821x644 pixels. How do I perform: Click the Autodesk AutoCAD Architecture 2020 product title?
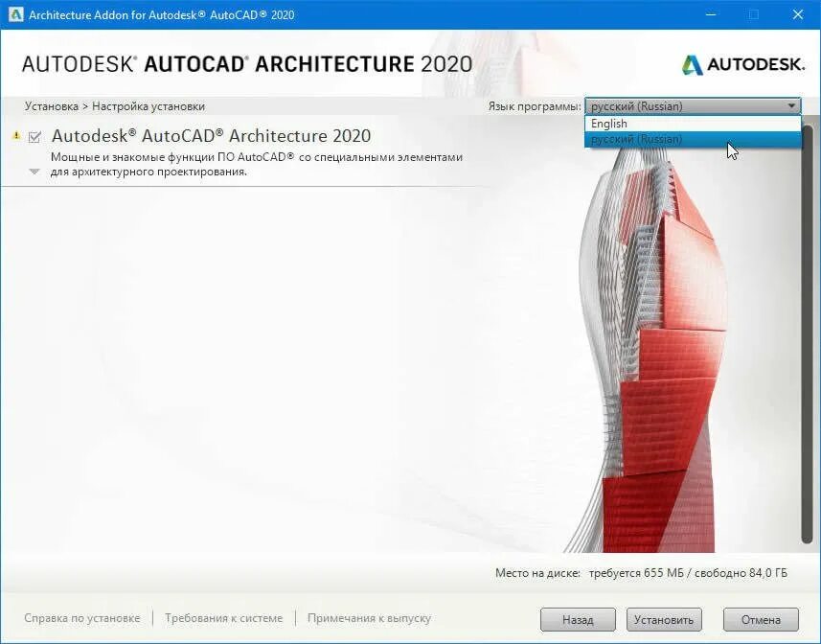pyautogui.click(x=211, y=136)
